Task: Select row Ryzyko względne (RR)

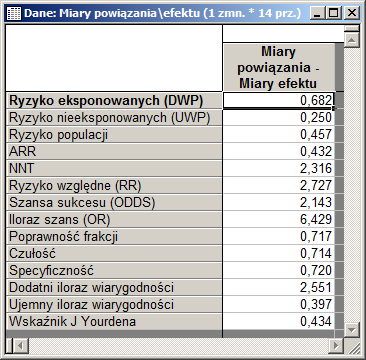Action: click(114, 185)
